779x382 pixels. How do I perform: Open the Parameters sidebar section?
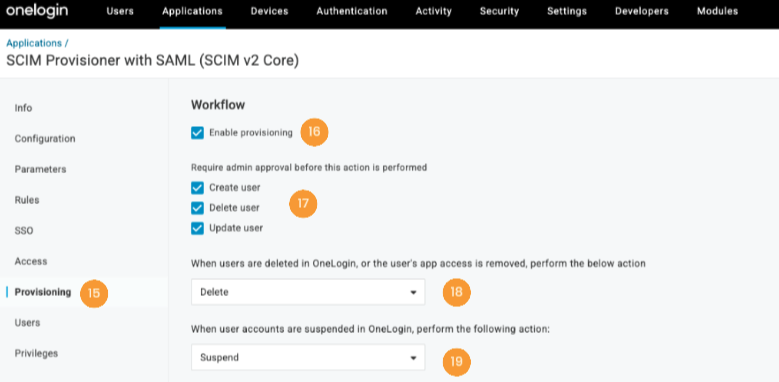[40, 169]
